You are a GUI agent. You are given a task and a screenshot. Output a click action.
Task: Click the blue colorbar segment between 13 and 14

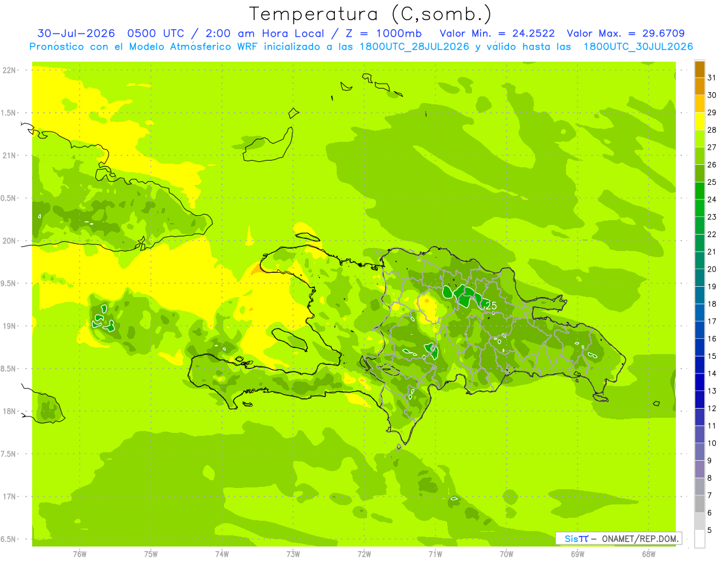pyautogui.click(x=699, y=383)
